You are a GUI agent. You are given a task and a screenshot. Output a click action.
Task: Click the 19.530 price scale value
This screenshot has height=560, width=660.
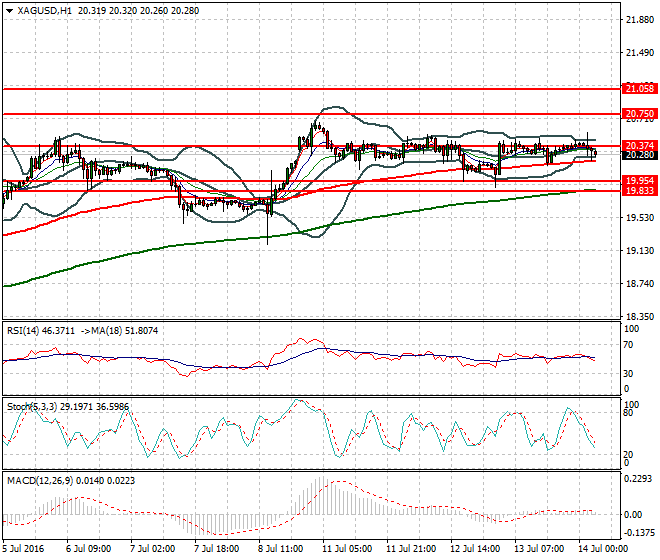[x=640, y=218]
